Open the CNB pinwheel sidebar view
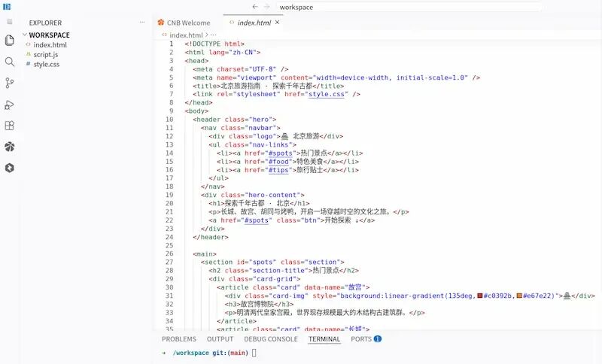The height and width of the screenshot is (364, 602). [10, 147]
